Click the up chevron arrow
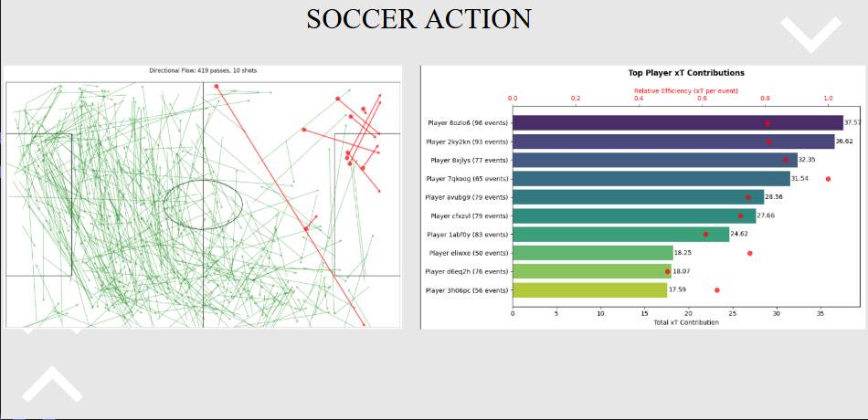Viewport: 868px width, 420px height. (x=51, y=384)
